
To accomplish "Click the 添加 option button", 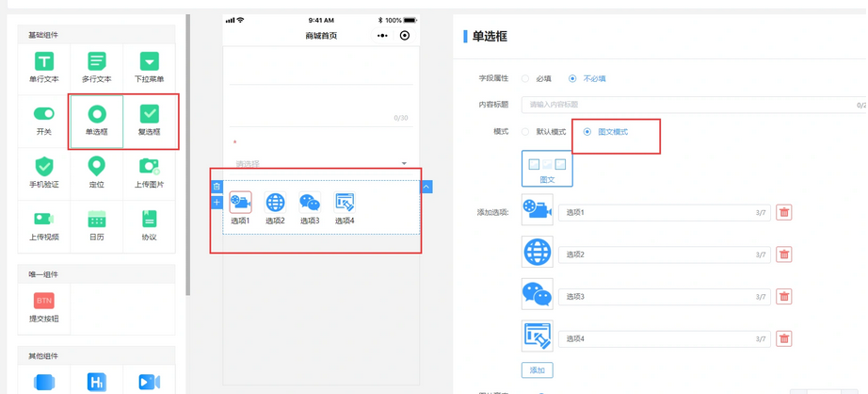I will pos(537,370).
